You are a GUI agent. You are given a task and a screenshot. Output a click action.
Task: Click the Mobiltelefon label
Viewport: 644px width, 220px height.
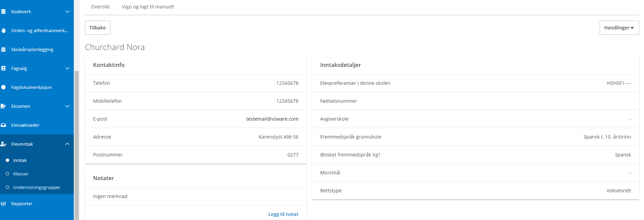click(108, 101)
